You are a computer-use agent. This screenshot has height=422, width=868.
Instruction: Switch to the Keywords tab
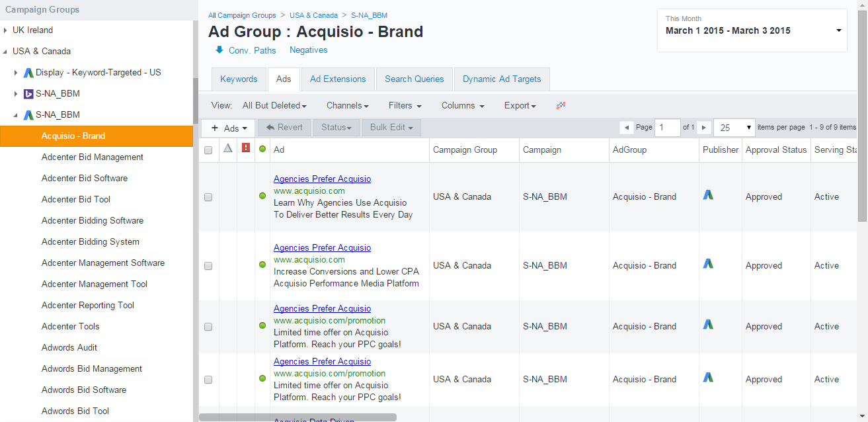coord(239,79)
